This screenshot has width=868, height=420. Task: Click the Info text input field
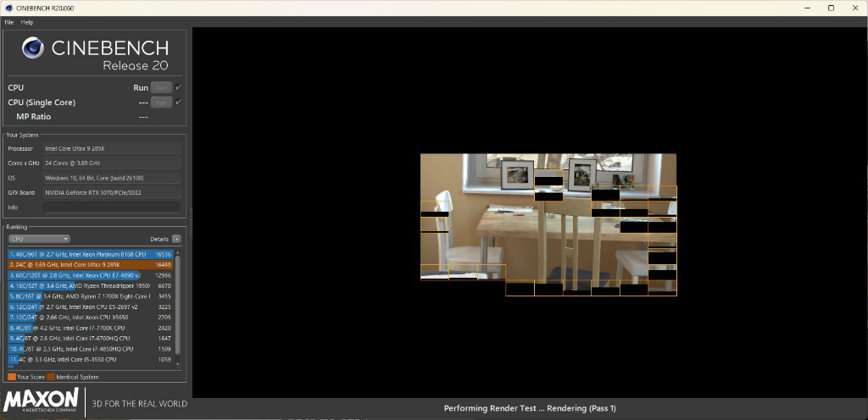click(111, 207)
